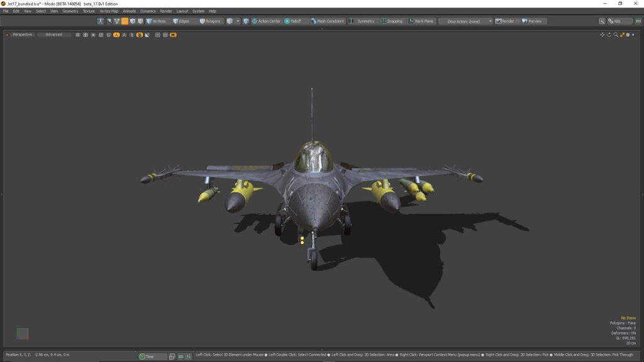Viewport: 644px width, 362px height.
Task: Click the Time button in status bar
Action: point(152,356)
